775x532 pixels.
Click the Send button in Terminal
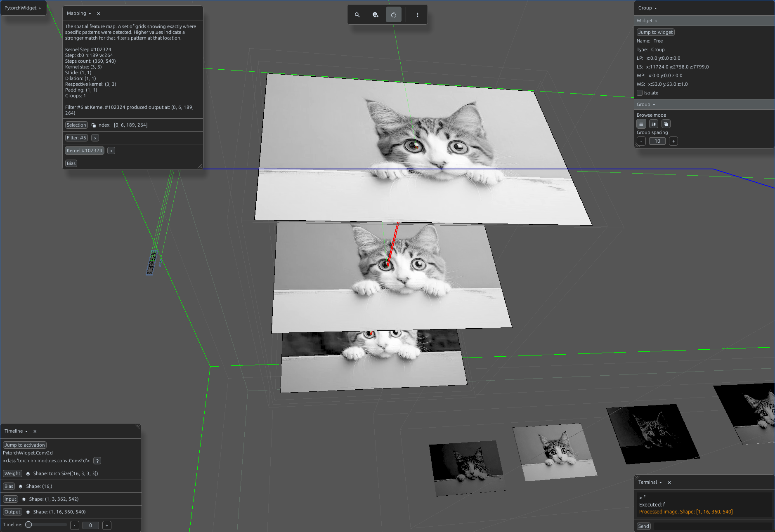[644, 526]
